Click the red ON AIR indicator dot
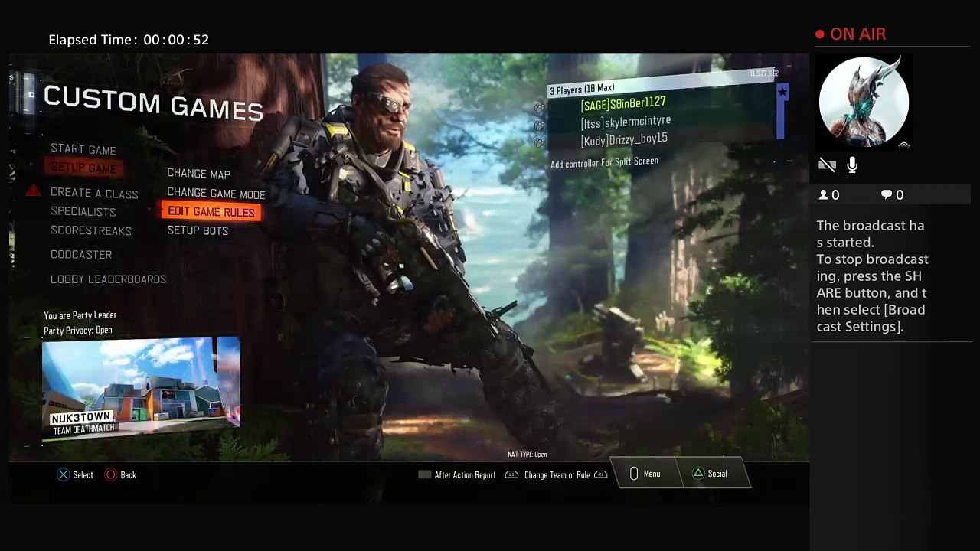This screenshot has height=551, width=980. (x=820, y=34)
